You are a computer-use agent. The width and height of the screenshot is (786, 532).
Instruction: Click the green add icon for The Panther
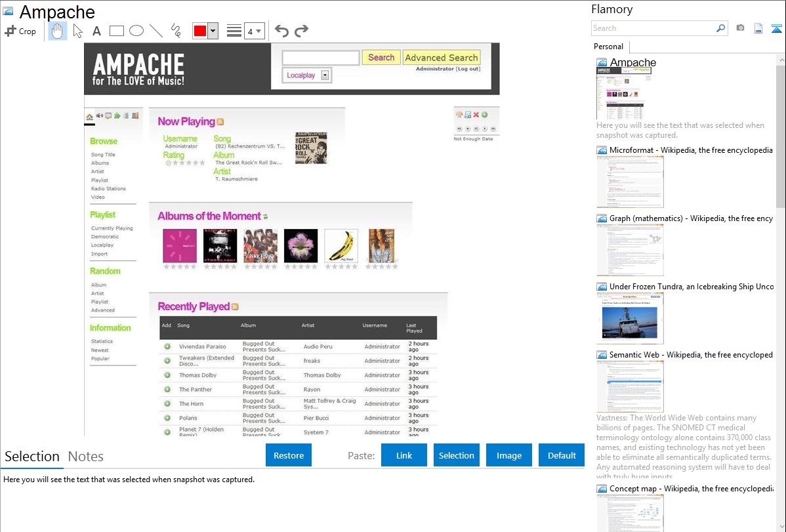pos(167,389)
